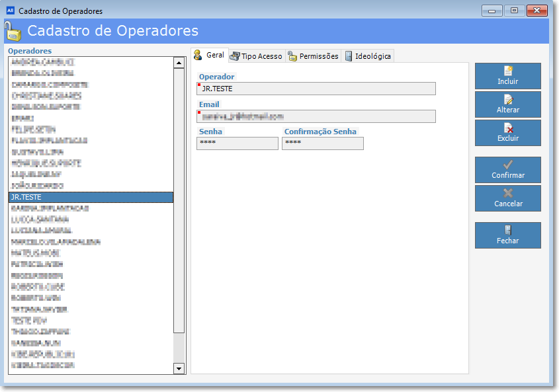Click the Excluir delete button
559x392 pixels.
pos(507,133)
